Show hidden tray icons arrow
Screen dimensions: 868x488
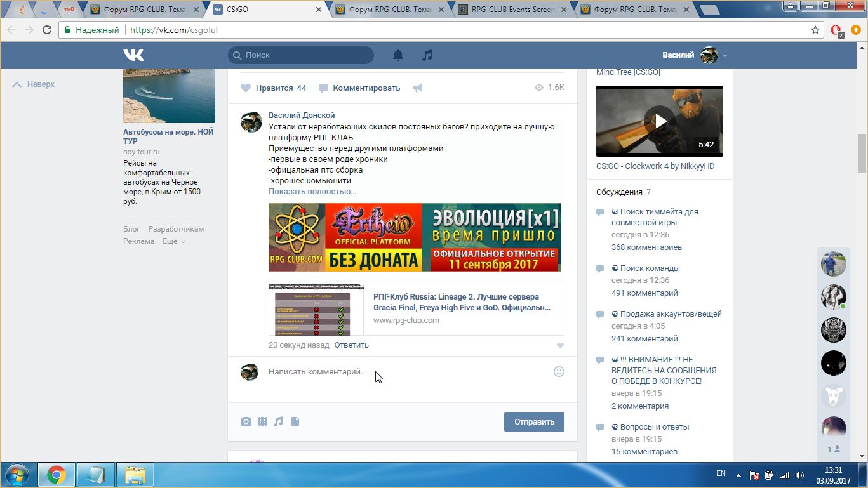tap(738, 475)
